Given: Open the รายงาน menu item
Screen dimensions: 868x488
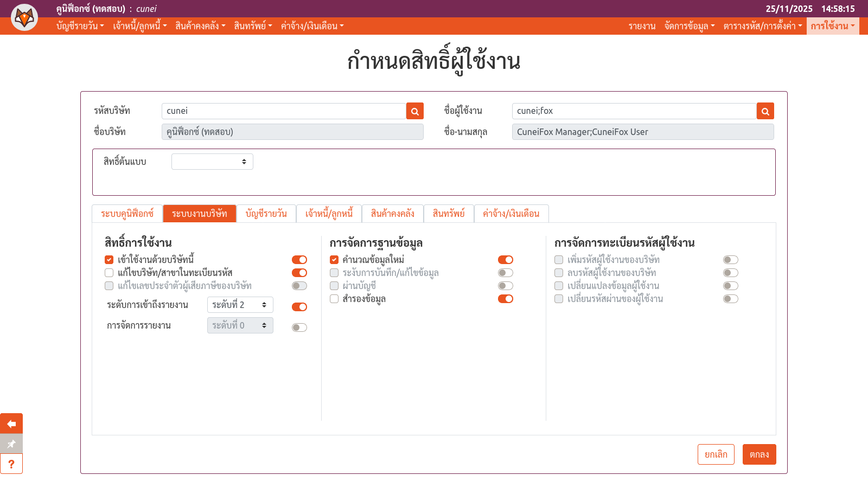Looking at the screenshot, I should click(642, 26).
